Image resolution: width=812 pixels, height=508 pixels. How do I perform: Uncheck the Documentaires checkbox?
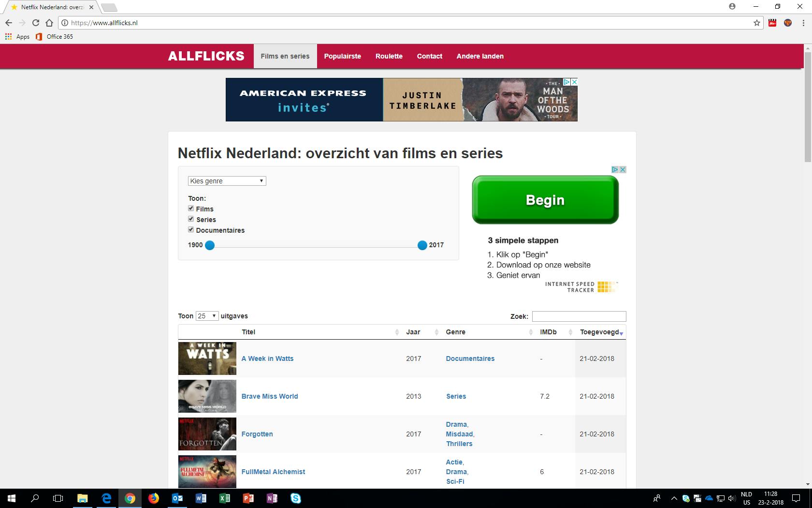point(191,230)
